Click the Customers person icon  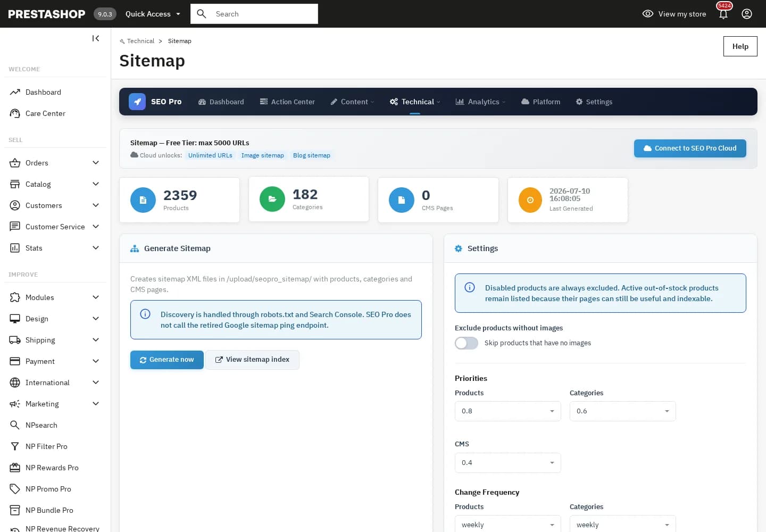(15, 205)
